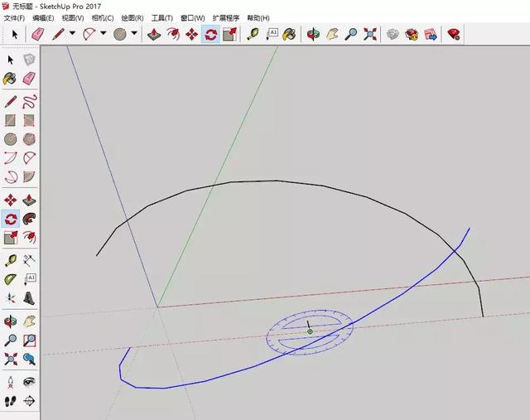530x420 pixels.
Task: Open the 窗口(W) menu
Action: click(192, 18)
